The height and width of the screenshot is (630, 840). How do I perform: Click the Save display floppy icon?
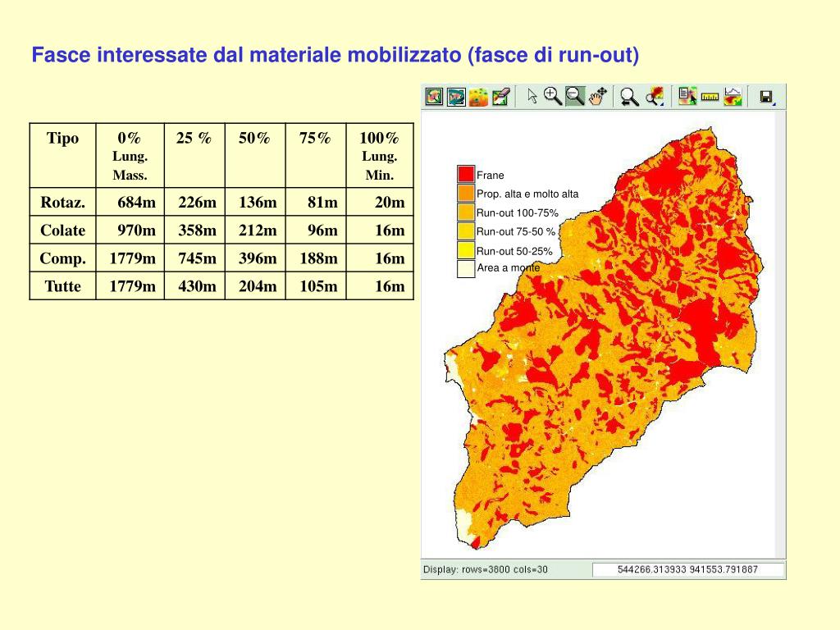pyautogui.click(x=767, y=97)
